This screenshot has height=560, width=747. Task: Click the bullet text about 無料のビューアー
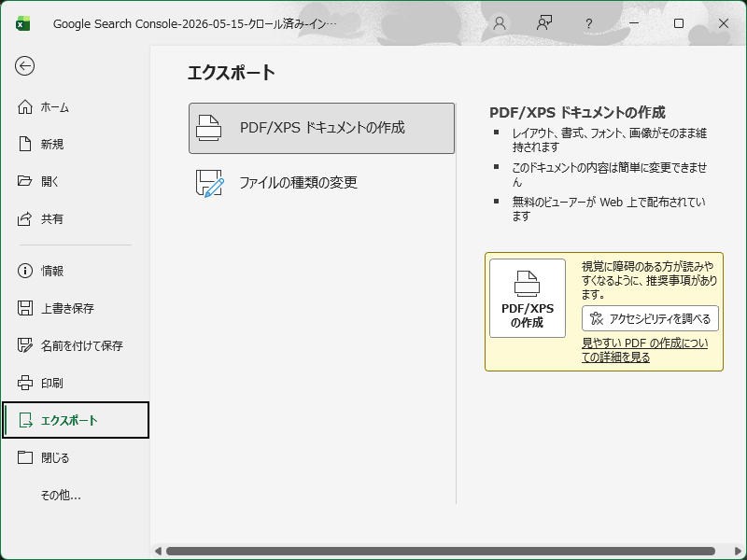[x=609, y=208]
